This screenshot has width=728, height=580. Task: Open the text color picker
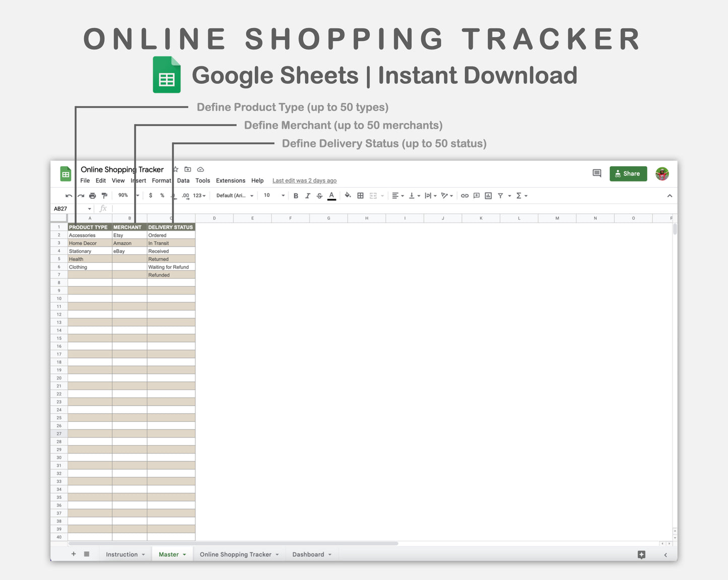332,195
